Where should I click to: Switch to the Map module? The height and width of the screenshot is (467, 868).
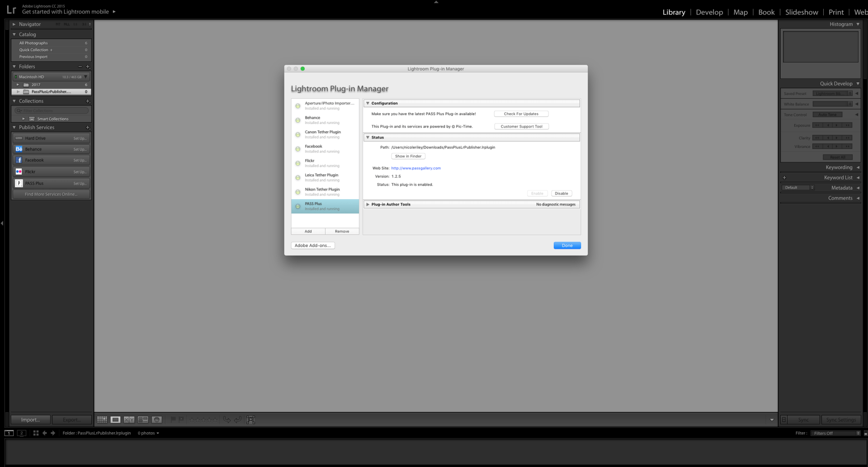[741, 12]
